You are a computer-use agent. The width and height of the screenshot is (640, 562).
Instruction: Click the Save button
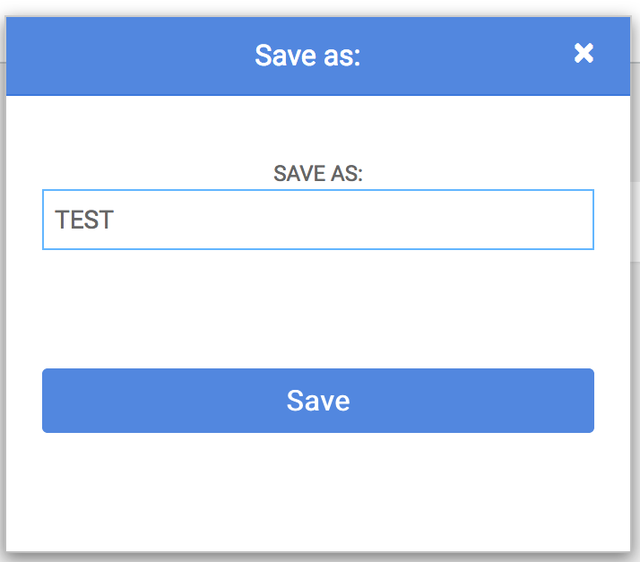tap(318, 401)
